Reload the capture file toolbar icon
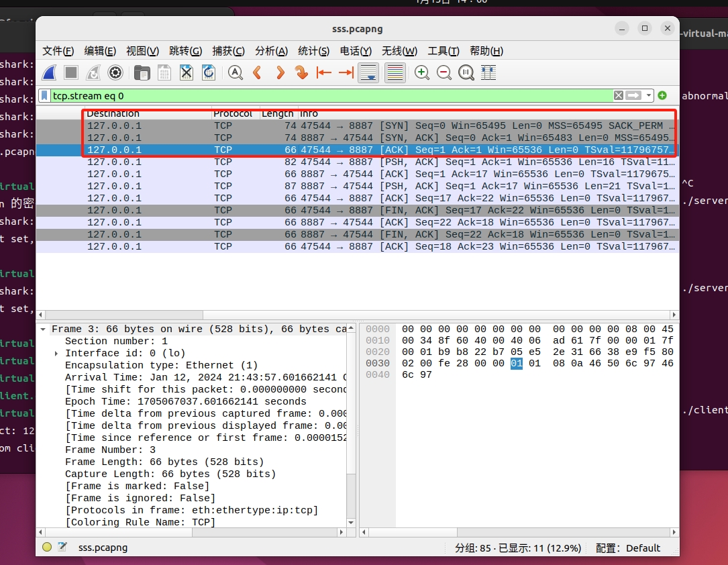Image resolution: width=728 pixels, height=565 pixels. (x=209, y=72)
